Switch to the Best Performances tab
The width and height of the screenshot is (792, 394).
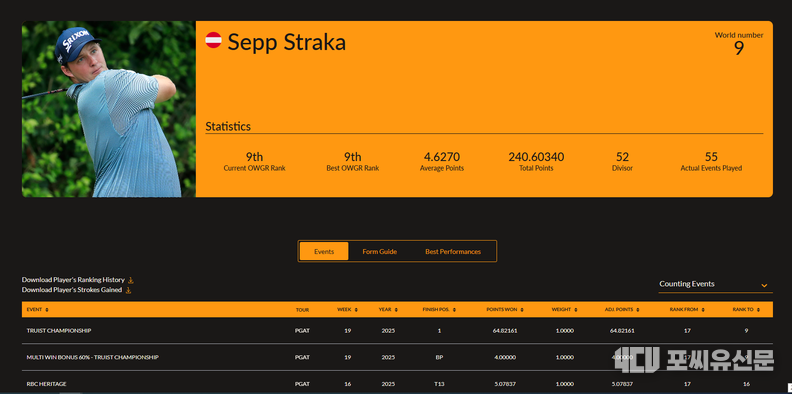453,251
